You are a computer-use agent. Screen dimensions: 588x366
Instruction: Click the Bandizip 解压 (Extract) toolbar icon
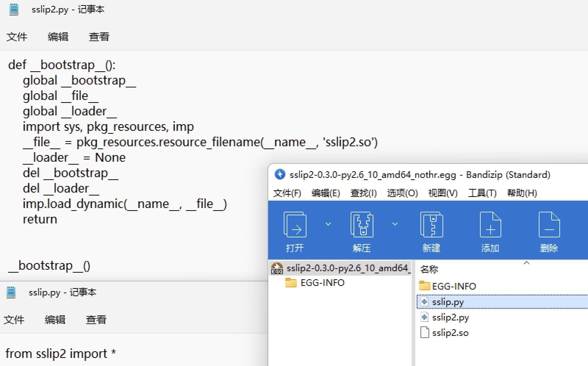click(x=362, y=225)
